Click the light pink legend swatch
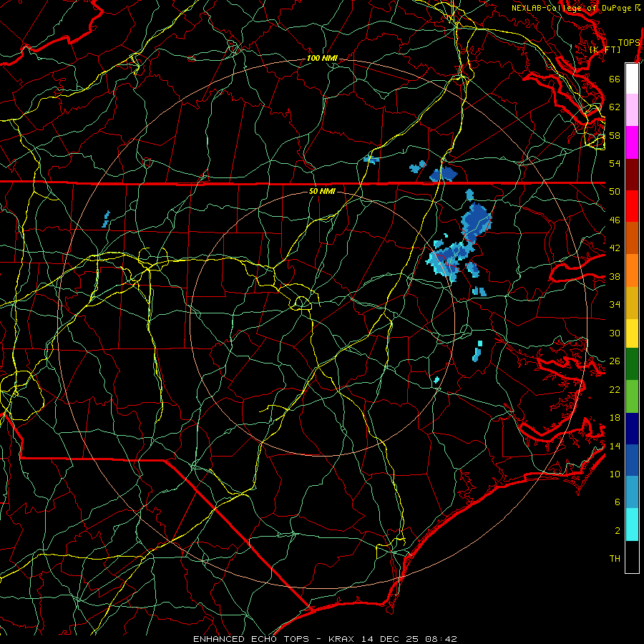The width and height of the screenshot is (644, 644). pos(632,109)
